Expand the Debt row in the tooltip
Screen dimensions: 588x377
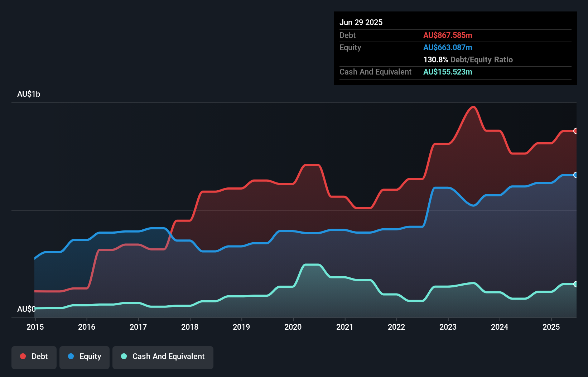(x=347, y=35)
